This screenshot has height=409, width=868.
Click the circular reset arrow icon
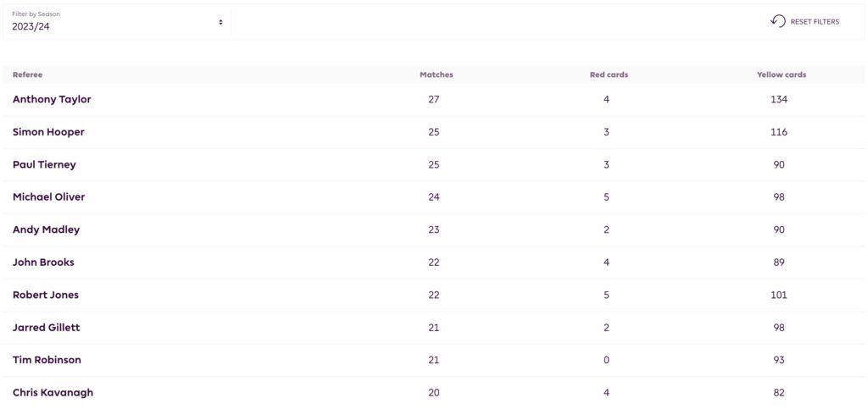777,21
